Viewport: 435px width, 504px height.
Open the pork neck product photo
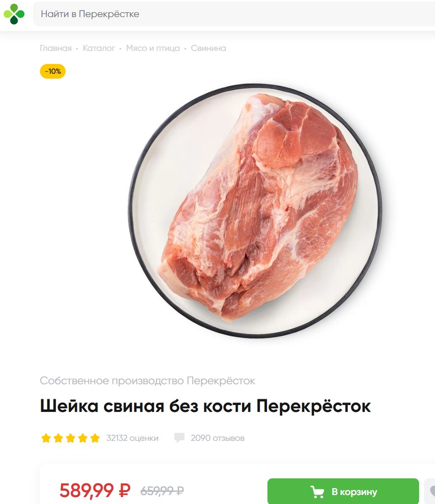[255, 211]
